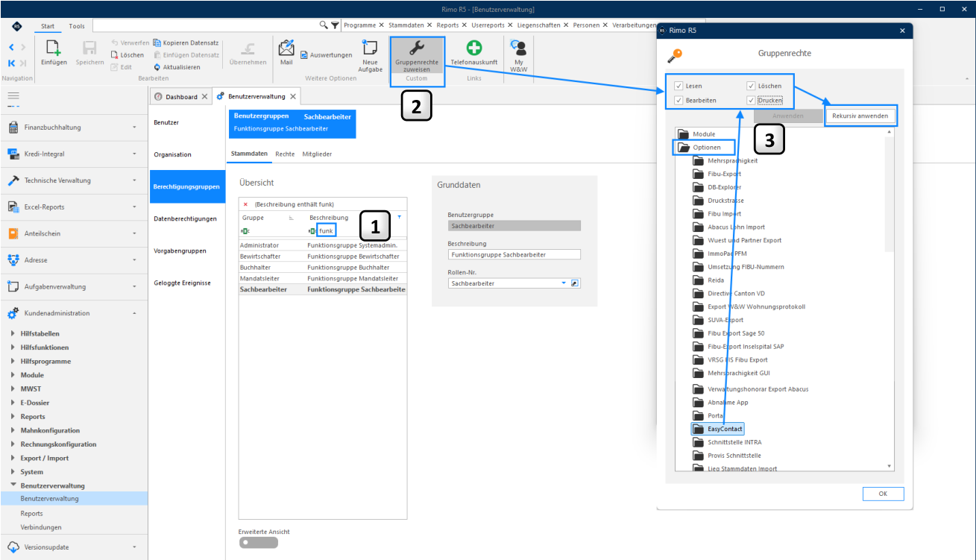Open the Rechte tab
976x560 pixels.
pyautogui.click(x=285, y=154)
